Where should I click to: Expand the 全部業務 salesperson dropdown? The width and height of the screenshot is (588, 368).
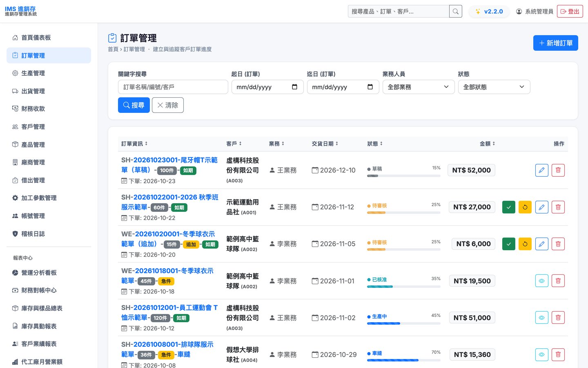[419, 87]
